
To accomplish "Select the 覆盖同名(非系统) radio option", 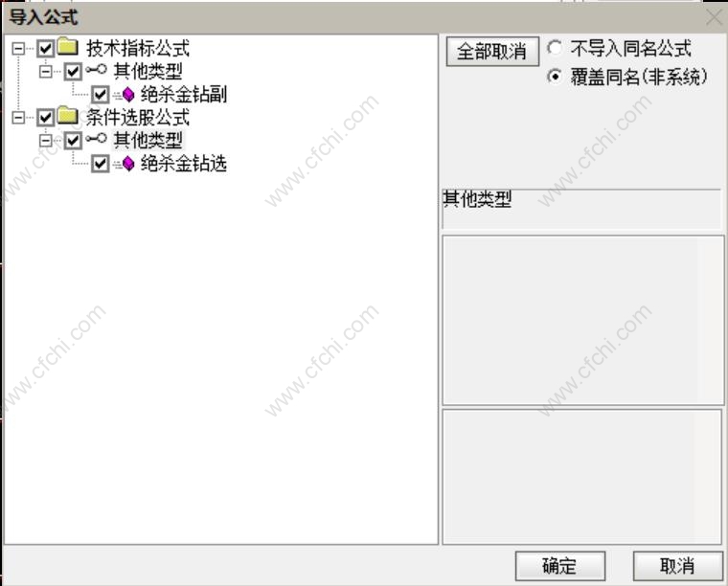I will pos(555,76).
